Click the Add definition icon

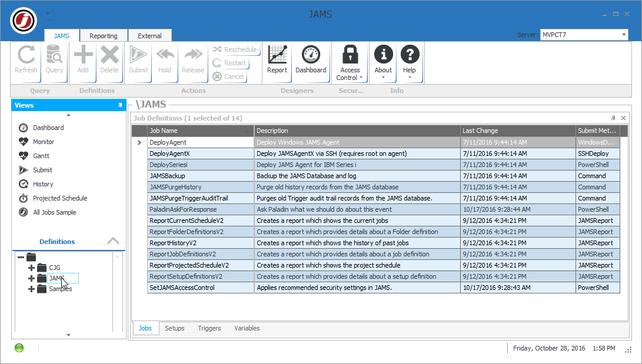point(83,60)
